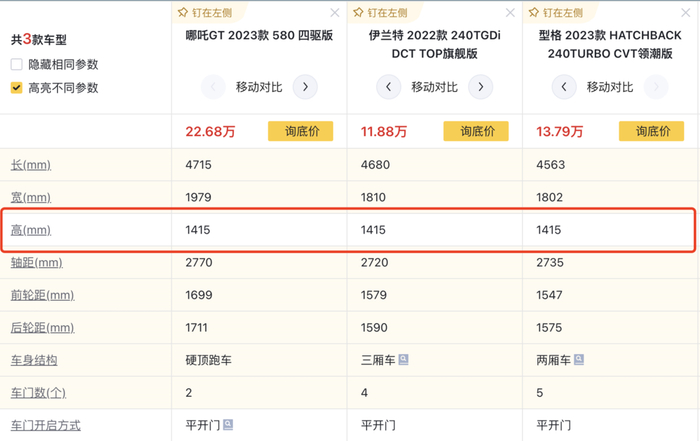The width and height of the screenshot is (700, 441).
Task: Click 询底价 for the 13.79万 型格
Action: pyautogui.click(x=652, y=131)
